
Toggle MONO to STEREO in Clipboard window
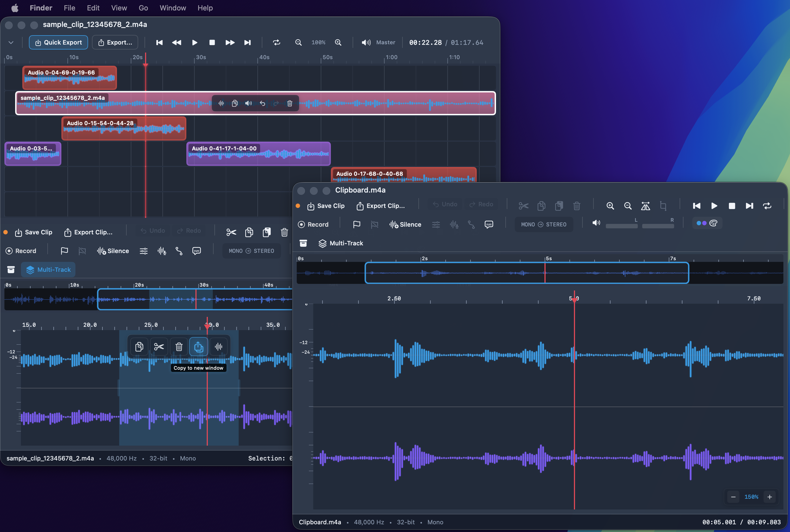(x=544, y=224)
